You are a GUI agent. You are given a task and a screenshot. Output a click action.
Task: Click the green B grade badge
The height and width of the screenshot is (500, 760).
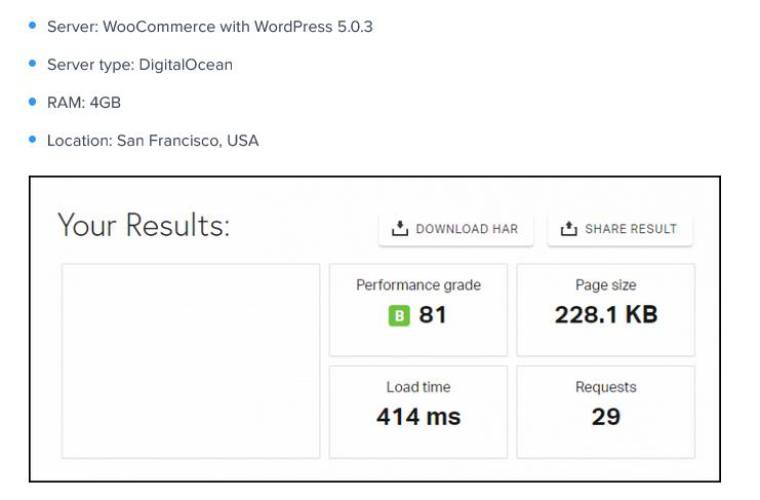399,316
